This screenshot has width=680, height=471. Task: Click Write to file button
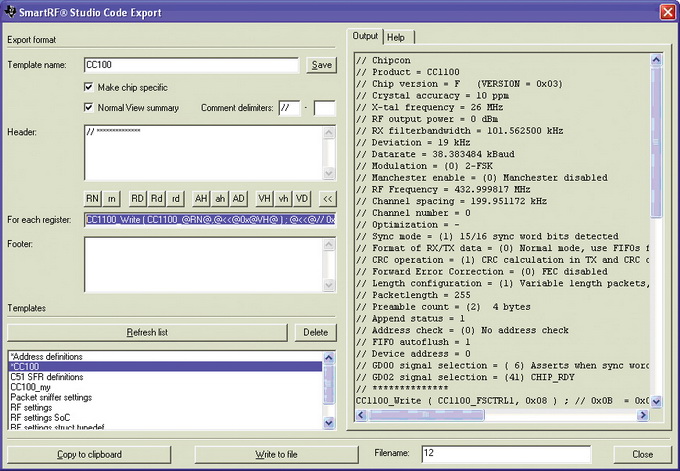pyautogui.click(x=276, y=455)
